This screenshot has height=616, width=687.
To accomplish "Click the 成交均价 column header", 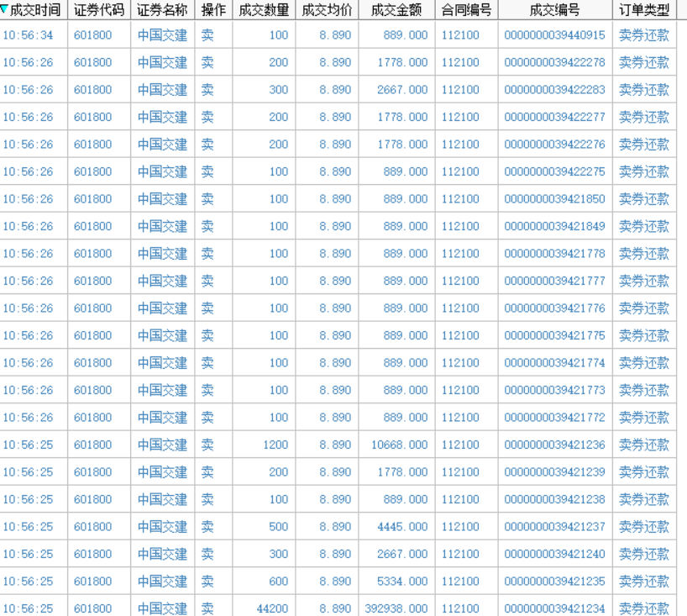I will 327,9.
